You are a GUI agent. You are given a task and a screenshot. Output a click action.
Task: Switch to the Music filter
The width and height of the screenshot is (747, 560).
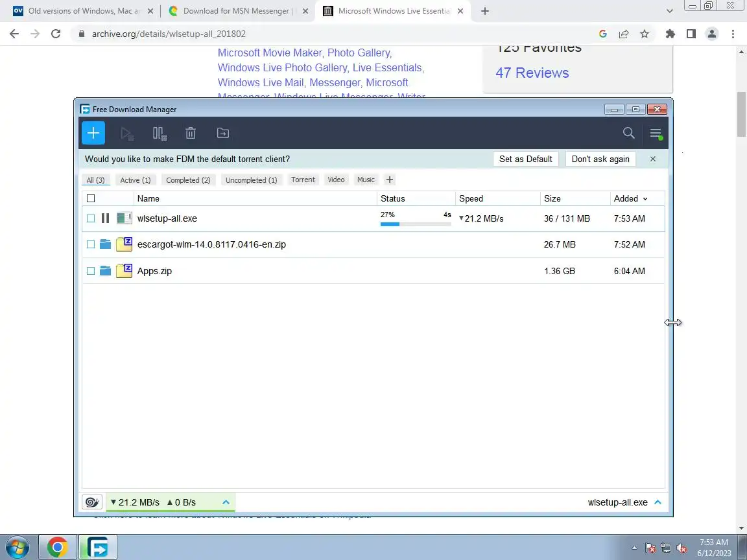[366, 180]
